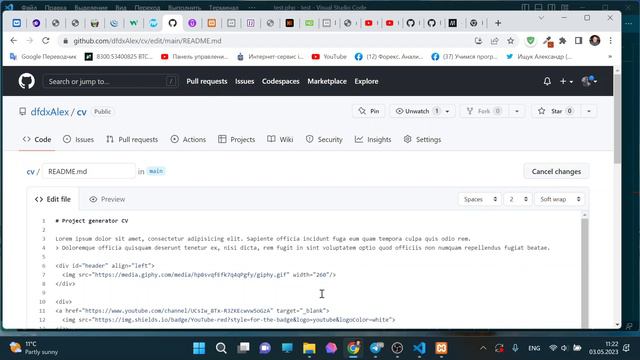The height and width of the screenshot is (360, 640).
Task: Open the YouTube bookmark
Action: pos(329,57)
